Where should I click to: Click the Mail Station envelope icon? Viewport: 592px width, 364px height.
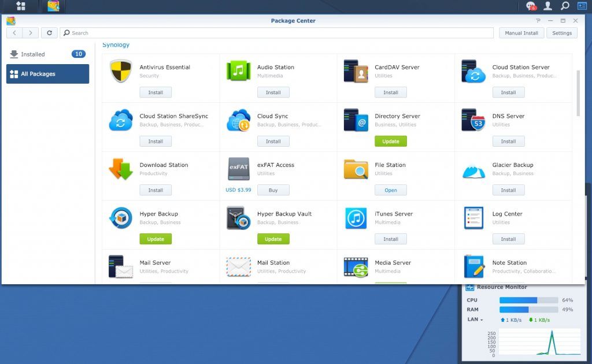click(238, 267)
